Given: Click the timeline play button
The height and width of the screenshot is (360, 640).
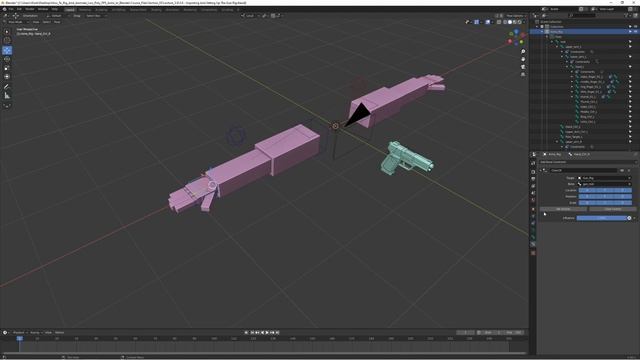Looking at the screenshot, I should [267, 333].
